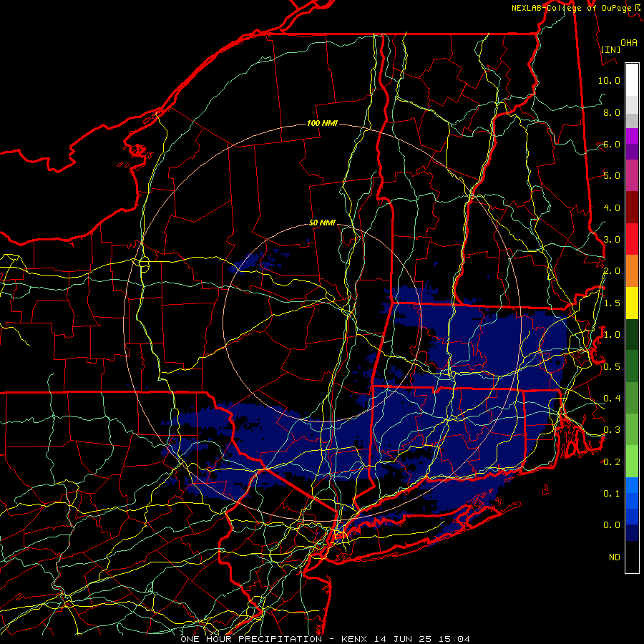Click the OHA product label
This screenshot has height=644, width=644.
point(629,42)
